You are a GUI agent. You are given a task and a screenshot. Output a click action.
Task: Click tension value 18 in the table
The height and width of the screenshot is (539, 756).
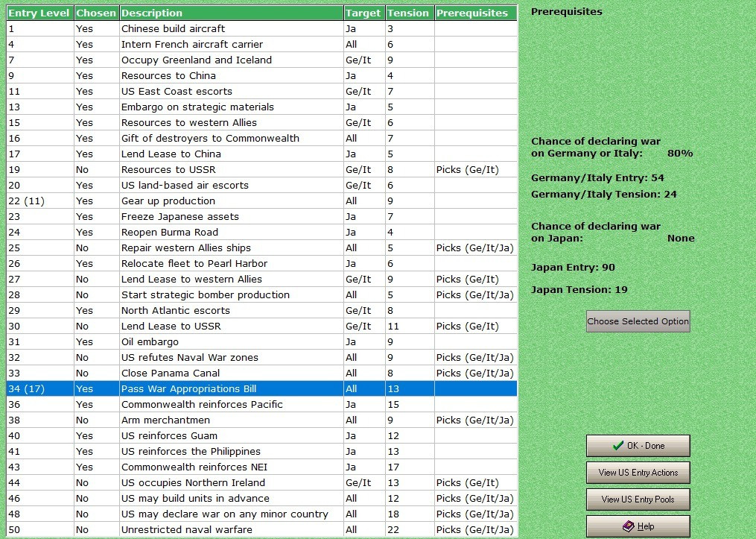click(x=410, y=514)
